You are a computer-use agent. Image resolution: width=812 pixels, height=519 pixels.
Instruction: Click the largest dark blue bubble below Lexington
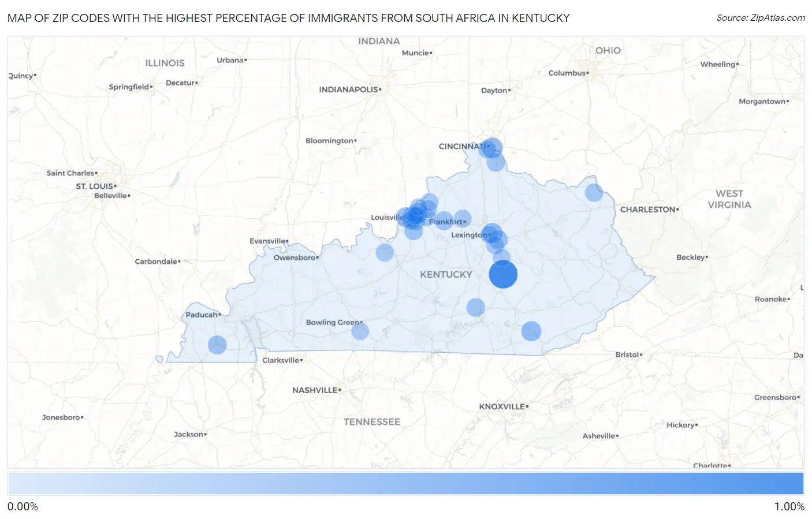pos(503,274)
